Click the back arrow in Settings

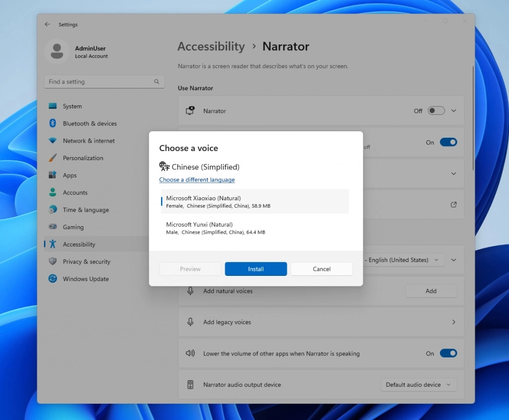click(47, 24)
